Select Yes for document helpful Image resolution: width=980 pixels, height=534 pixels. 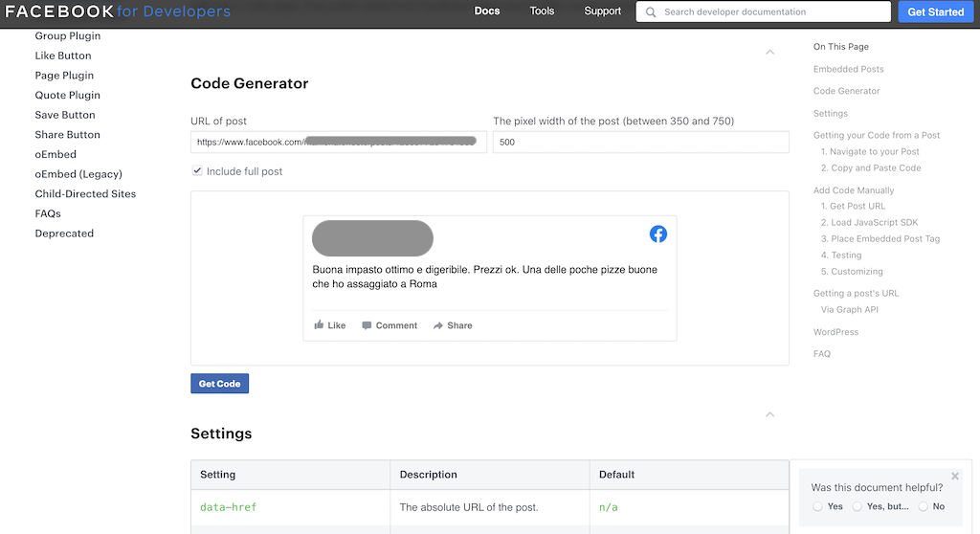pyautogui.click(x=817, y=506)
